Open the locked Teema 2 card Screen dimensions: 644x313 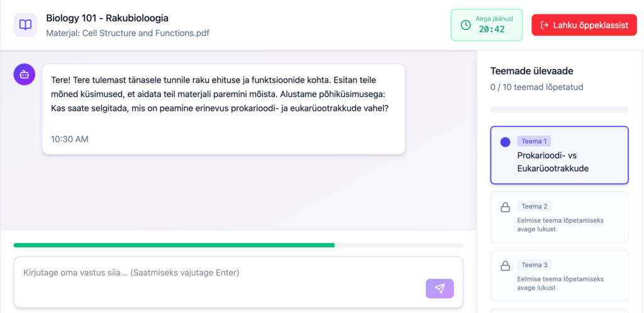pos(559,217)
